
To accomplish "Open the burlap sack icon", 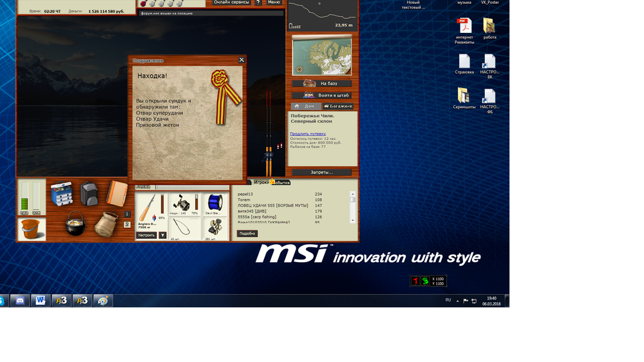I will click(106, 225).
